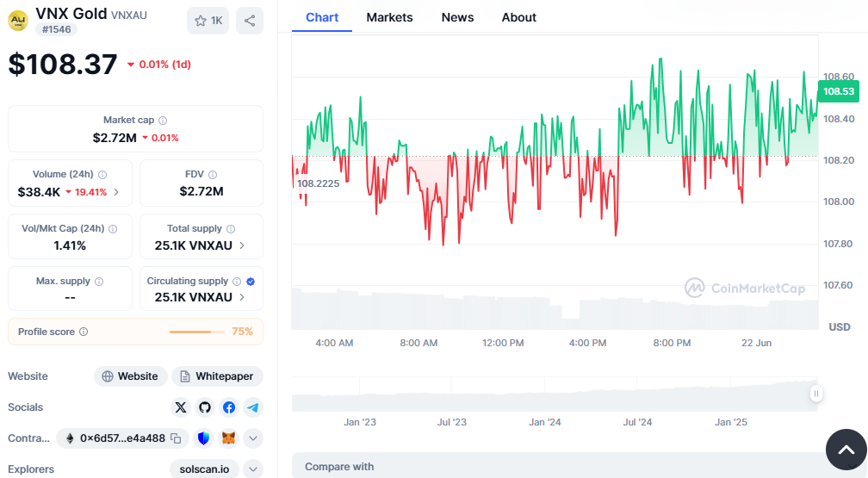This screenshot has height=478, width=868.
Task: Click the 1.41% Vol/Mkt Cap value
Action: tap(70, 246)
